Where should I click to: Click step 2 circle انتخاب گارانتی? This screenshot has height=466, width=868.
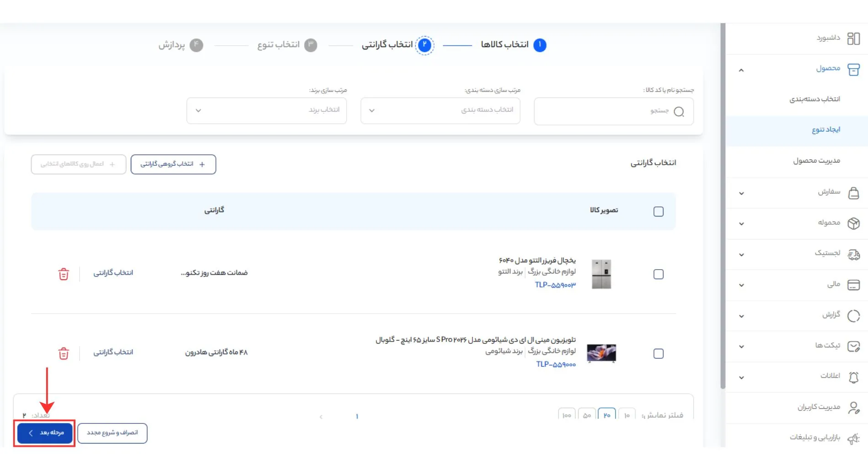click(x=424, y=45)
